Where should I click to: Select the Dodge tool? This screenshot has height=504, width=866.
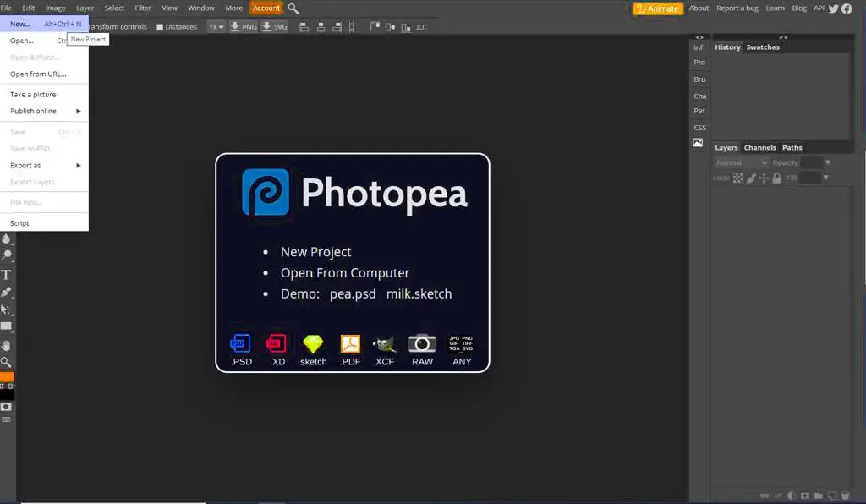pyautogui.click(x=6, y=255)
